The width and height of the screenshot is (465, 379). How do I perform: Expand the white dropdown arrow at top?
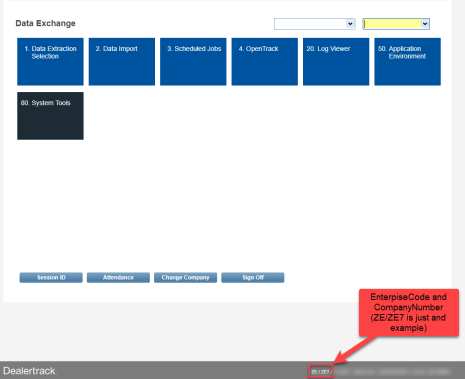click(350, 24)
